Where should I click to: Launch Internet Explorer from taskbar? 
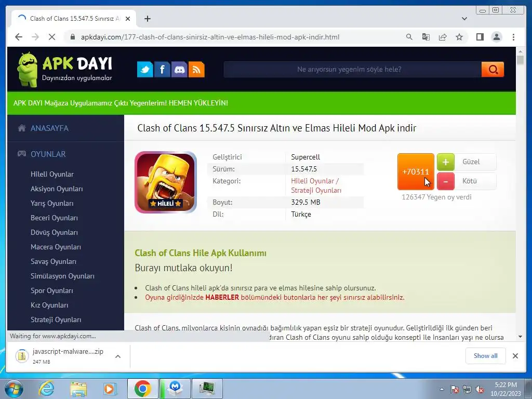coord(46,389)
